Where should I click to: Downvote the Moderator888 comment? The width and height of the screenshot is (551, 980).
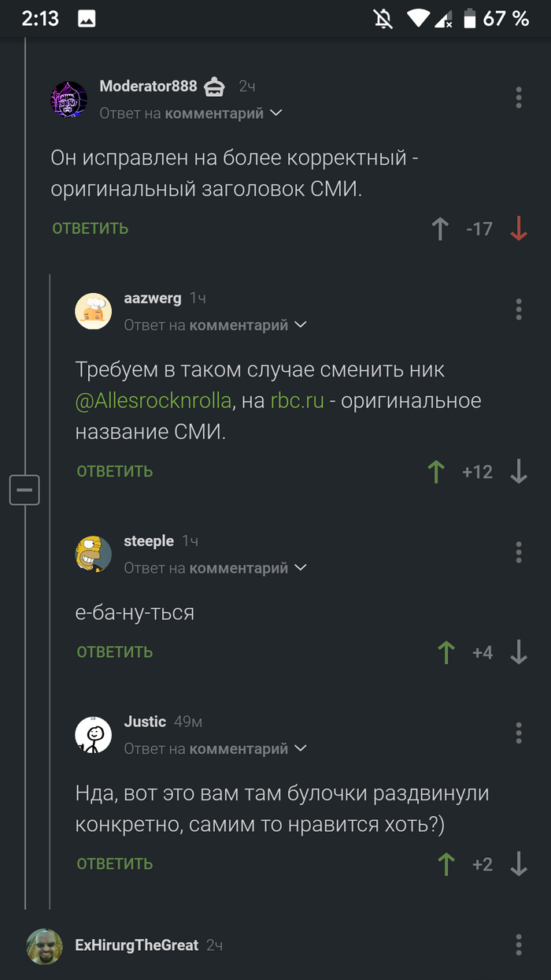coord(518,229)
